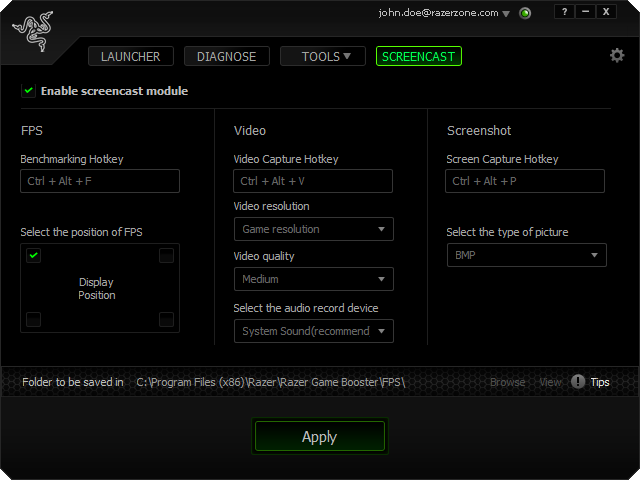The width and height of the screenshot is (640, 480).
Task: Select top-left FPS display position
Action: point(33,256)
